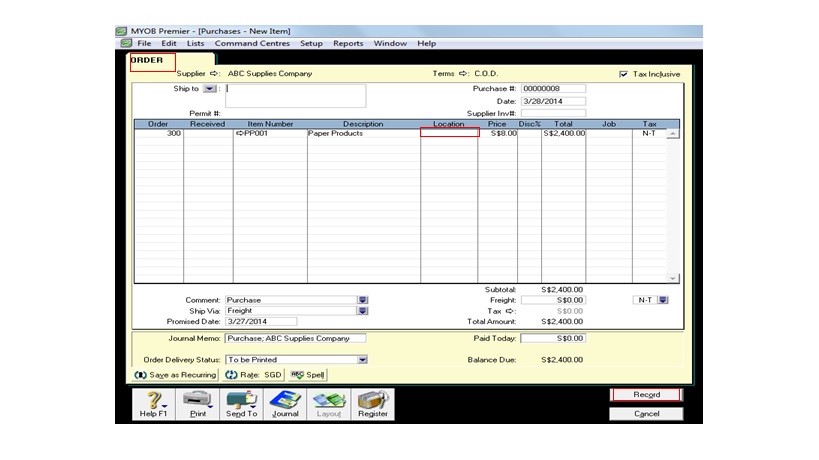The width and height of the screenshot is (819, 460).
Task: Click the PP001 item number text
Action: (256, 133)
